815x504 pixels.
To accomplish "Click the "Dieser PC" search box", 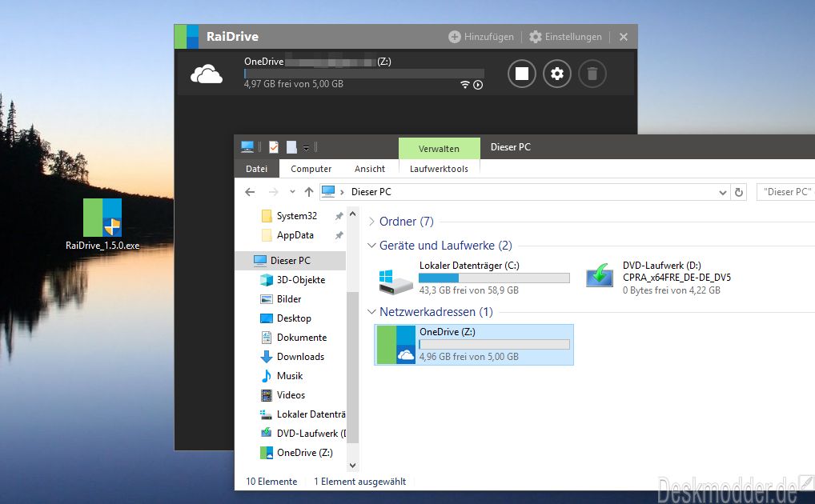I will [x=786, y=192].
